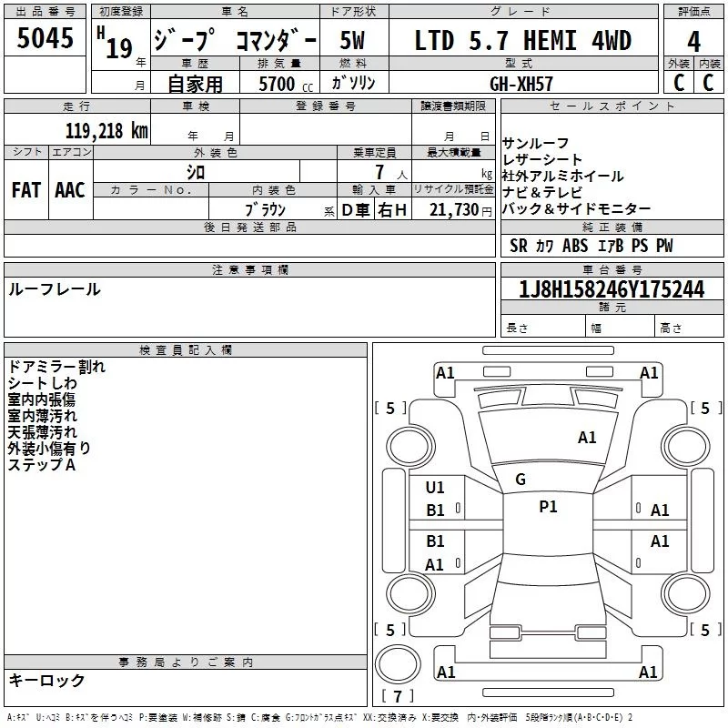Click the chassis number 1J8H158246Y175244

point(598,289)
